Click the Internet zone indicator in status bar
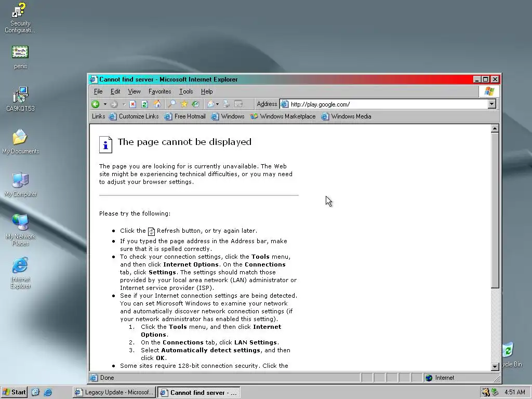Image resolution: width=532 pixels, height=399 pixels. (x=440, y=378)
